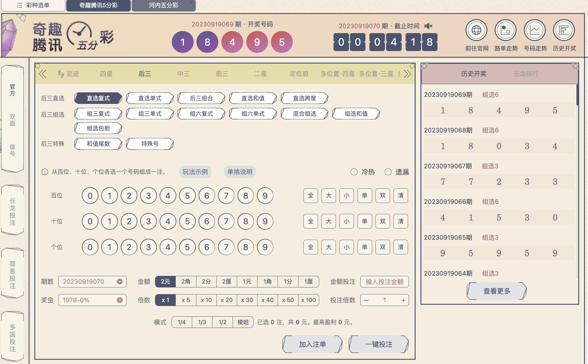Increase 投注倍数 with plus button
The image size is (588, 364).
click(403, 300)
